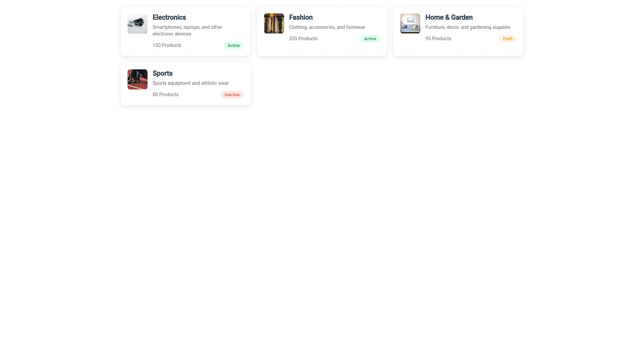Click the Sports running track thumbnail
This screenshot has width=644, height=362.
click(137, 79)
